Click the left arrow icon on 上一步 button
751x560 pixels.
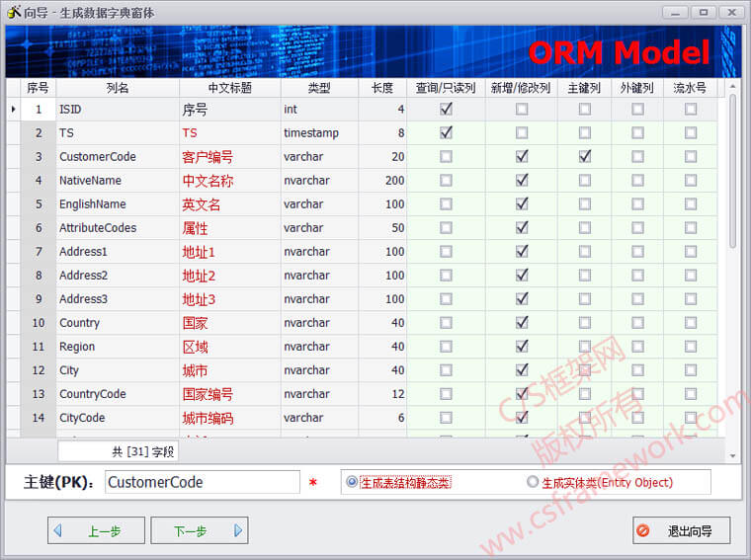coord(58,530)
